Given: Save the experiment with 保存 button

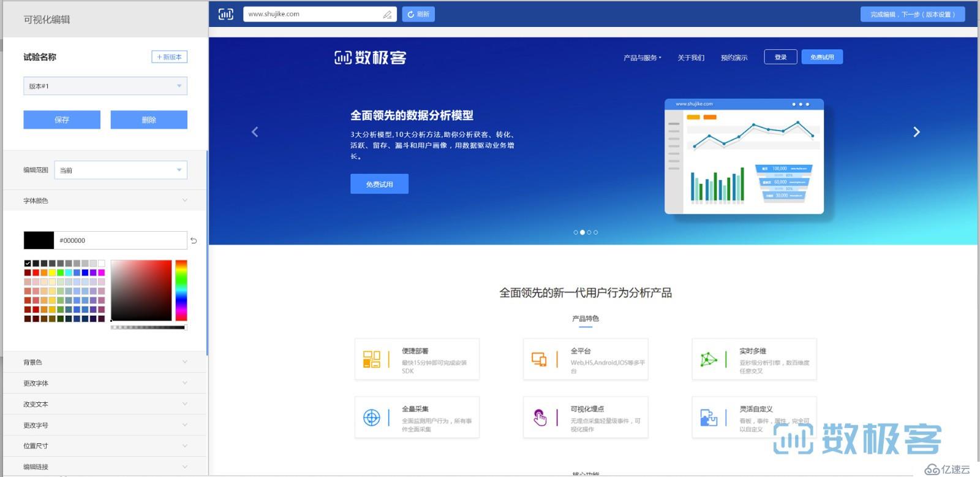Looking at the screenshot, I should pos(62,120).
